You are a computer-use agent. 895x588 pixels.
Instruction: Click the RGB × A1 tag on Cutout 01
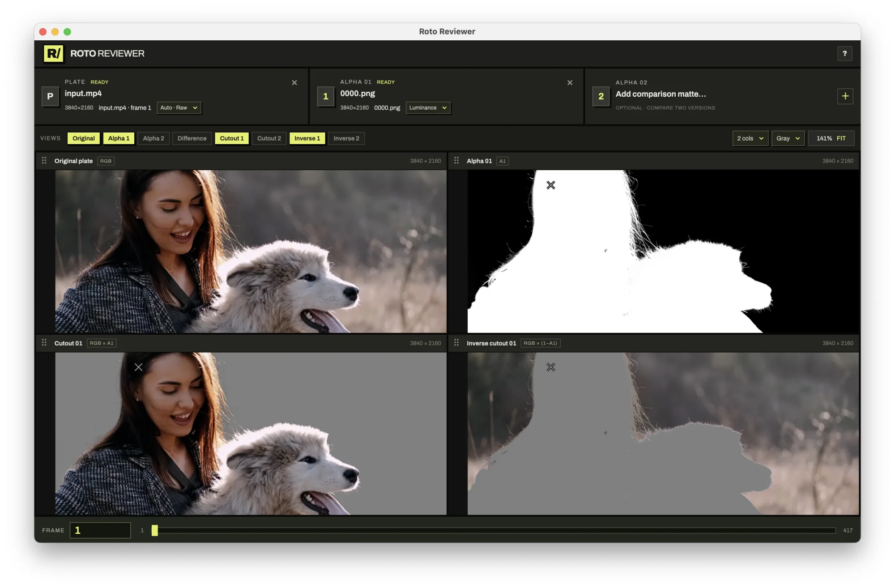102,343
